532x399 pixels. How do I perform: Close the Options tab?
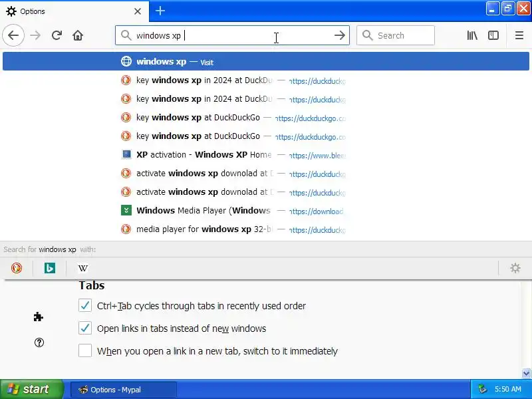[x=138, y=11]
